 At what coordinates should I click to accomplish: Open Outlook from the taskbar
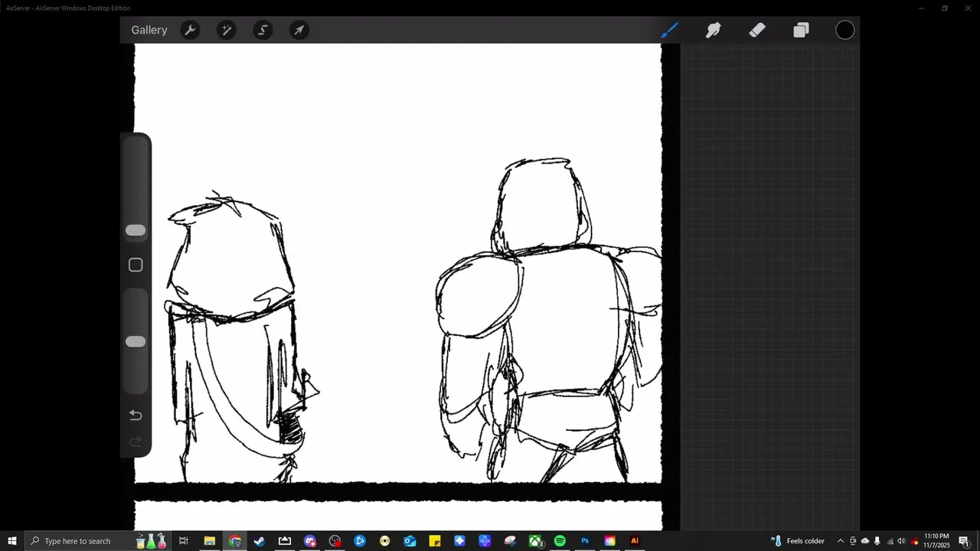coord(410,541)
